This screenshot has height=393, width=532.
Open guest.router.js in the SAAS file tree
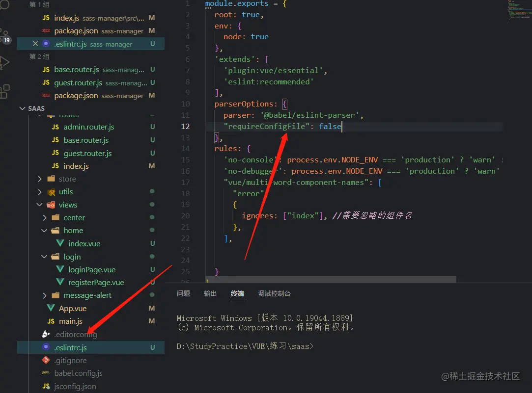(90, 153)
